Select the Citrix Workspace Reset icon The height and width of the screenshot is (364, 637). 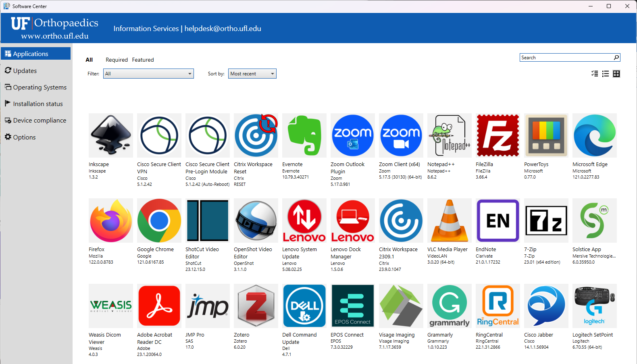click(x=256, y=135)
